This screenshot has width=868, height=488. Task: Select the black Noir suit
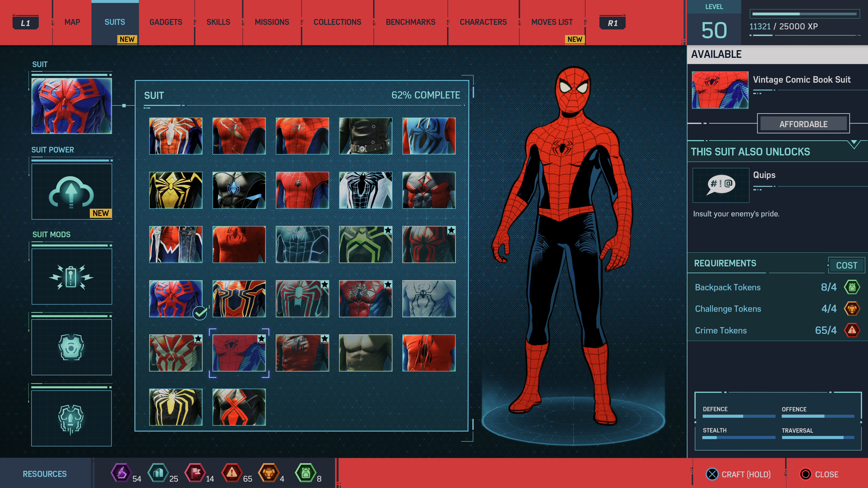[366, 136]
